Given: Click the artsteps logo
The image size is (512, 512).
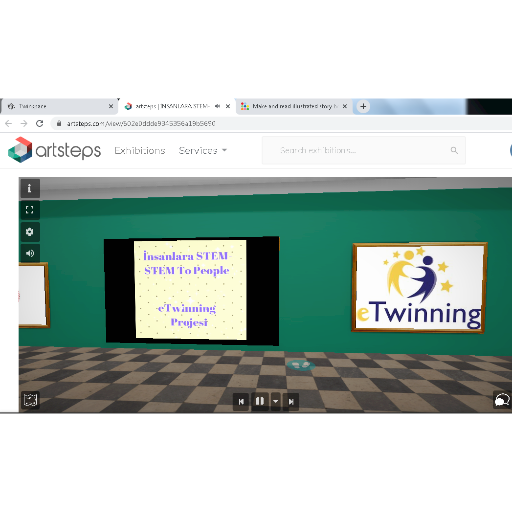Looking at the screenshot, I should tap(54, 150).
